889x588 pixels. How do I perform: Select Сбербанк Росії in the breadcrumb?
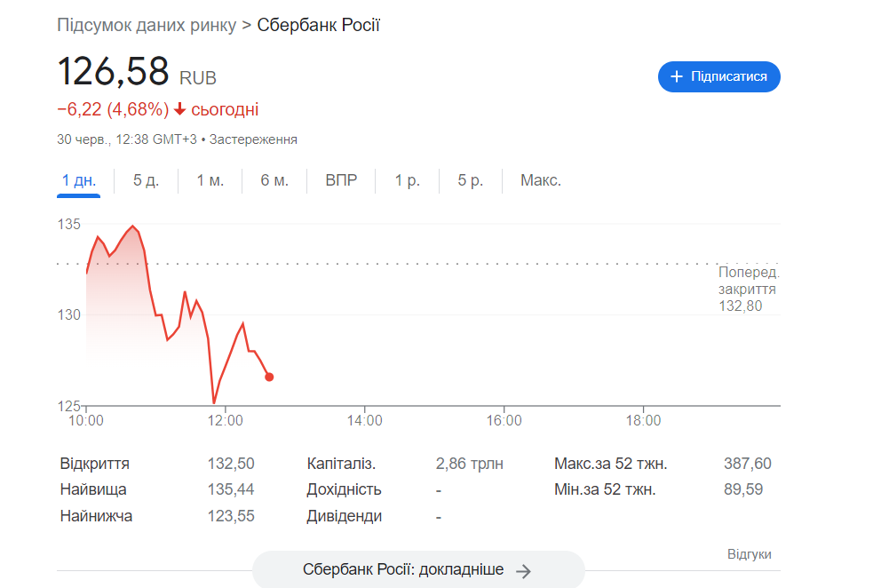pyautogui.click(x=318, y=25)
